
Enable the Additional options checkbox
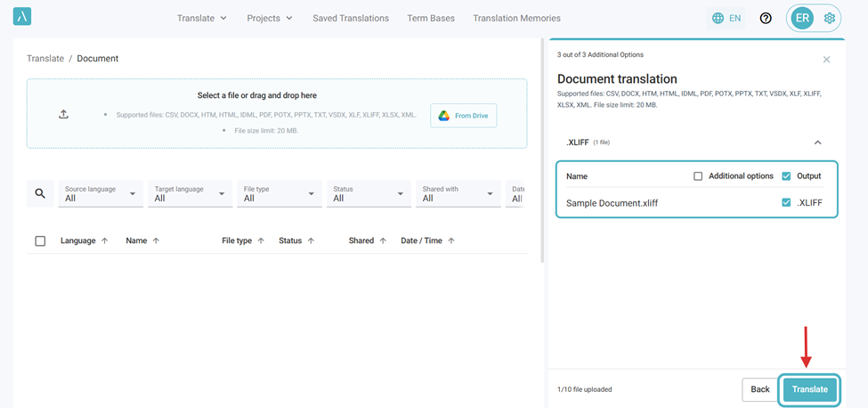[x=698, y=176]
